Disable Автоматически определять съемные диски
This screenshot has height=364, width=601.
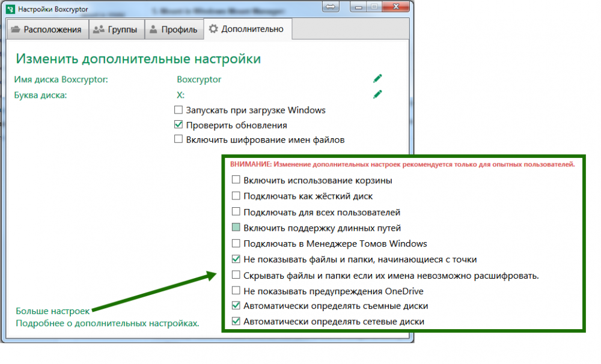(x=235, y=306)
